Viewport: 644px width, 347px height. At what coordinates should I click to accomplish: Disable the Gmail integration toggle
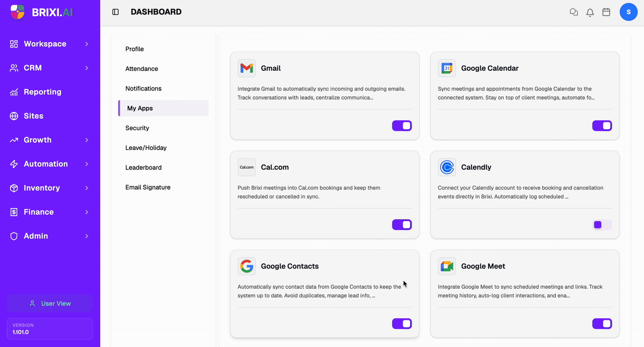tap(402, 126)
